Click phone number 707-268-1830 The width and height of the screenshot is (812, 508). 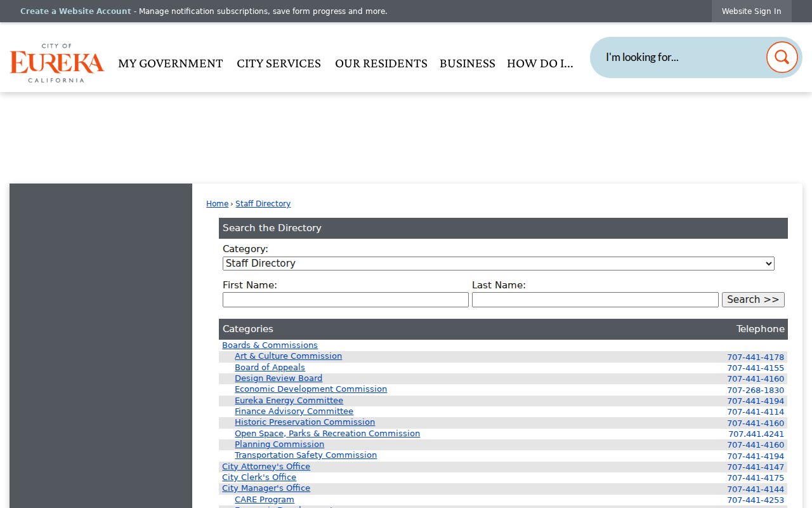(x=756, y=391)
